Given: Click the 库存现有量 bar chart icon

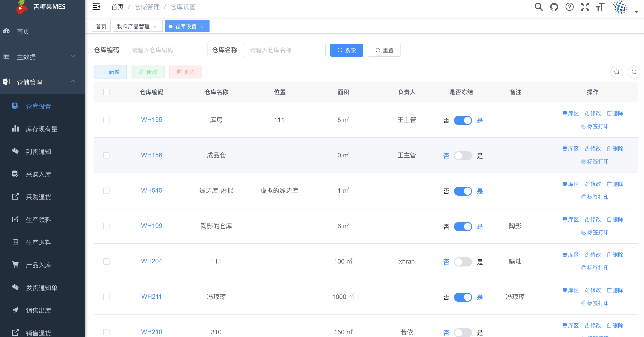Looking at the screenshot, I should (x=15, y=129).
